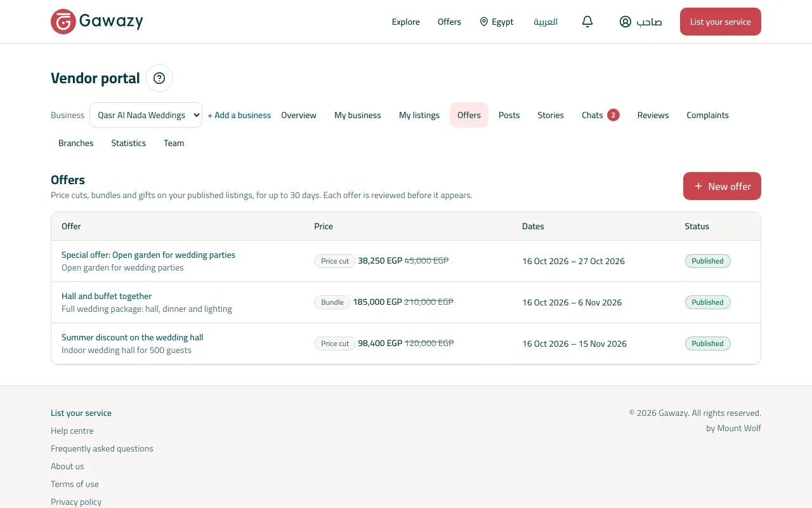Open Explore in the top navigation
This screenshot has width=812, height=508.
point(406,22)
